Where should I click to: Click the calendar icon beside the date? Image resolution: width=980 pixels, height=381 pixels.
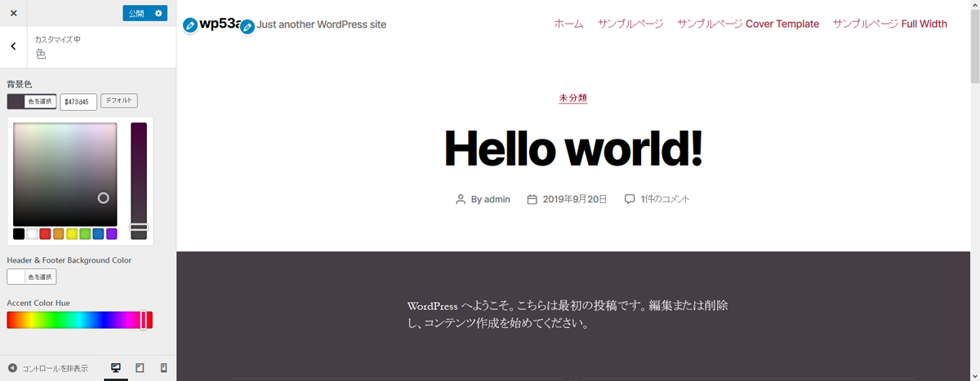(532, 199)
